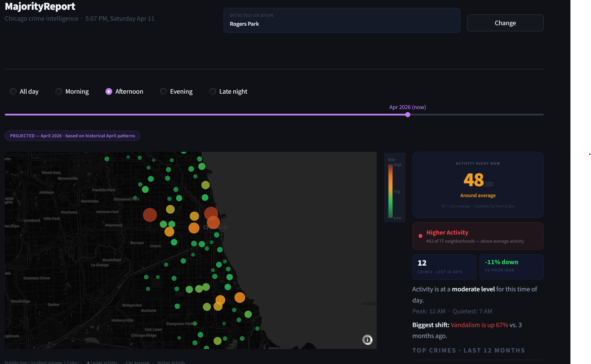Click the risk gradient color legend bar
This screenshot has height=364, width=591.
coord(390,191)
